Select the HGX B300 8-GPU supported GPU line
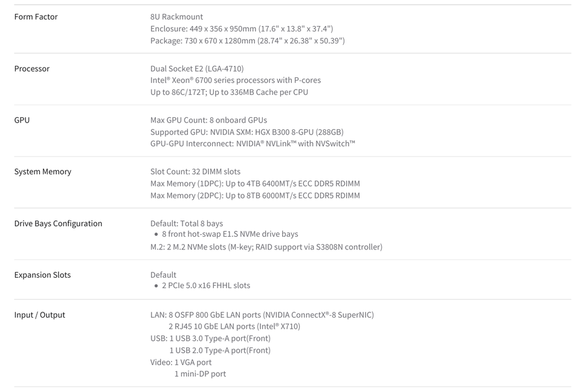Viewport: 580px width, 392px height. point(246,132)
